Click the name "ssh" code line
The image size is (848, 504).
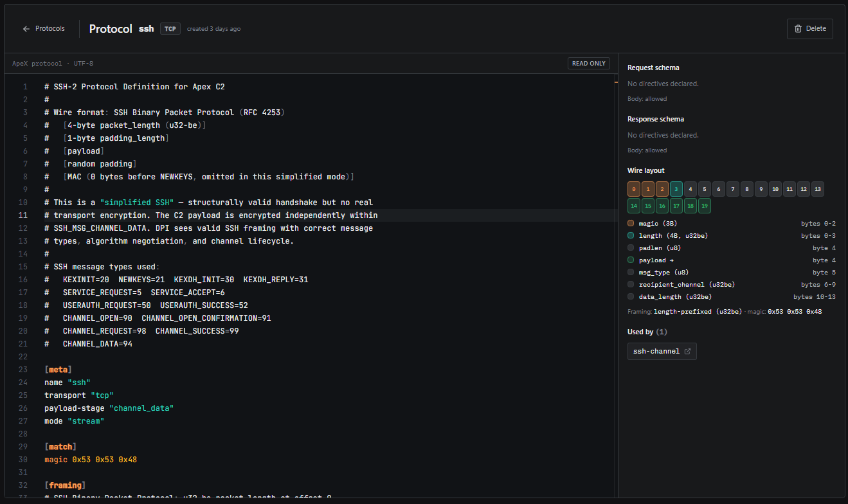[x=68, y=382]
